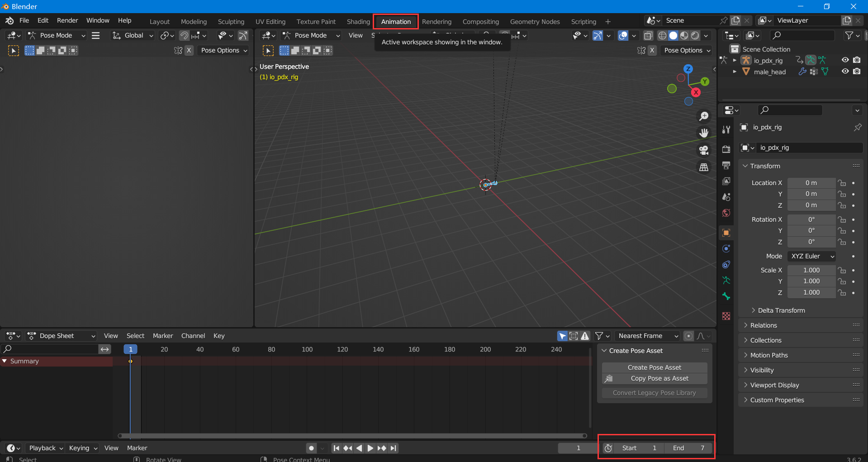Toggle the camera view icon
The width and height of the screenshot is (868, 462).
[x=704, y=150]
